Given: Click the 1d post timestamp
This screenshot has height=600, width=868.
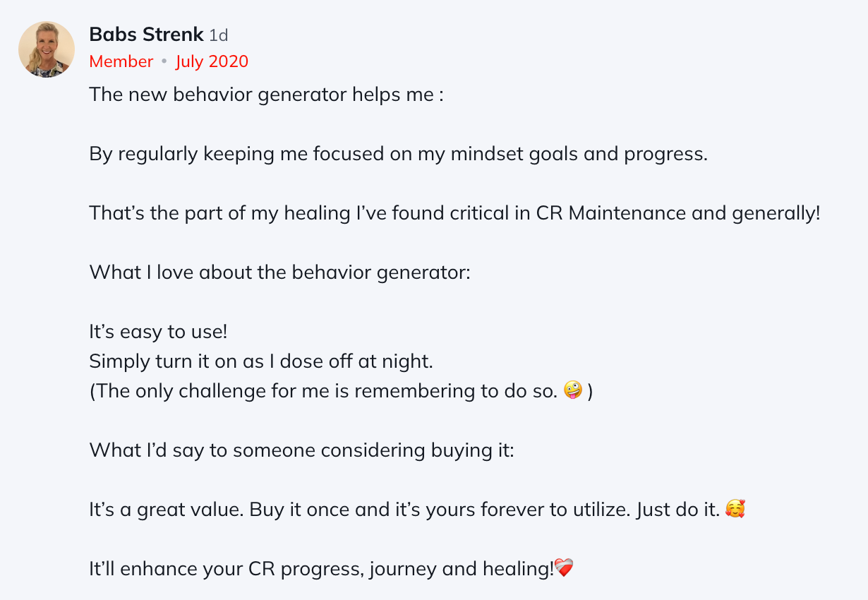Looking at the screenshot, I should 219,35.
